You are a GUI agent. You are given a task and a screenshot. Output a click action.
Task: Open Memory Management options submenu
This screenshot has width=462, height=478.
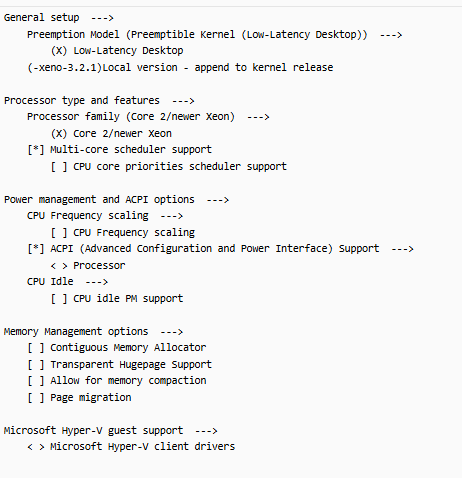pos(93,331)
